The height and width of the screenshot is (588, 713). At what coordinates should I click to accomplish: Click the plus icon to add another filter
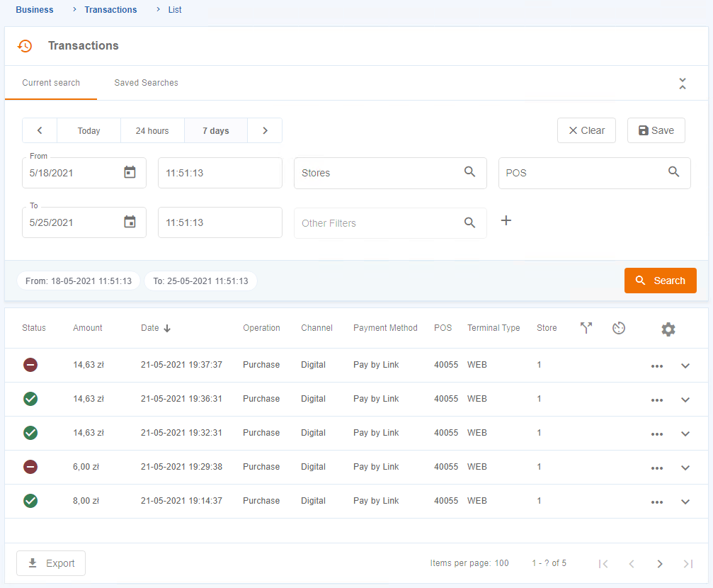[x=506, y=220]
